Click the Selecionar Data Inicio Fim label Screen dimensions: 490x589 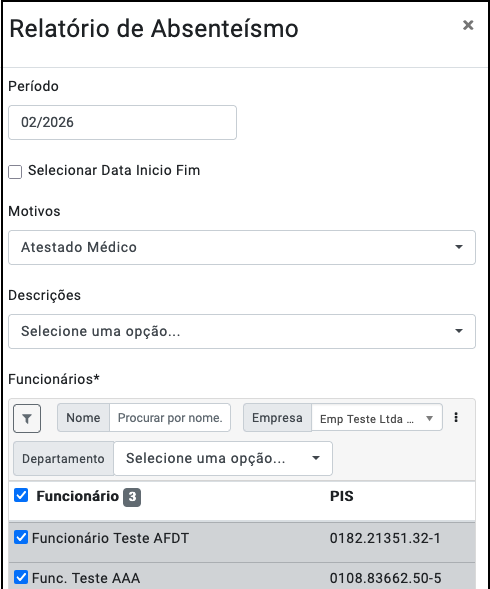tap(114, 171)
